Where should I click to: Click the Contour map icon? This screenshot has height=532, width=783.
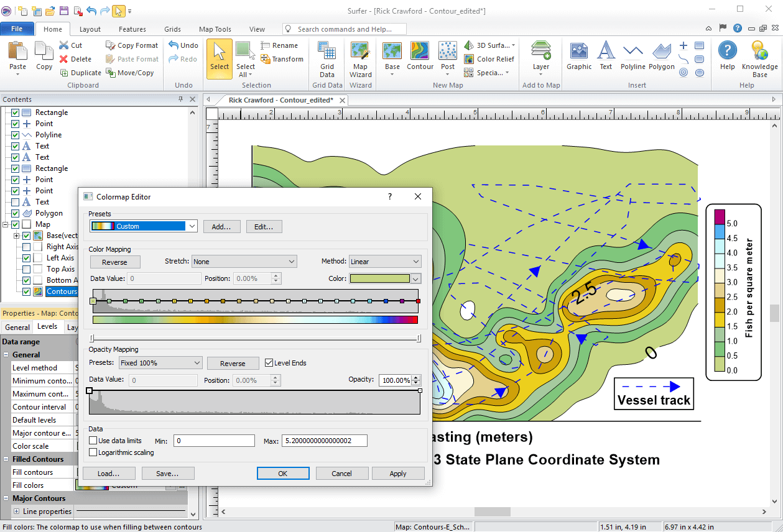point(420,51)
